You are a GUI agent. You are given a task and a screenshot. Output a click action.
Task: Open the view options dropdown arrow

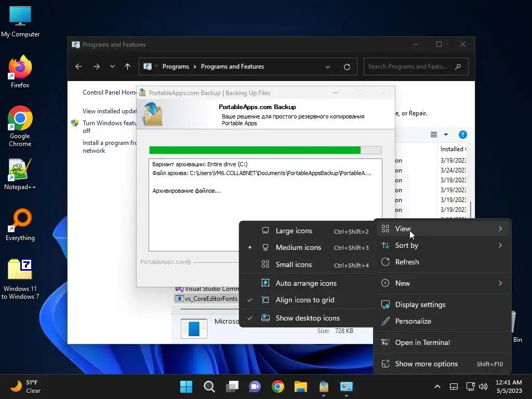click(x=446, y=135)
